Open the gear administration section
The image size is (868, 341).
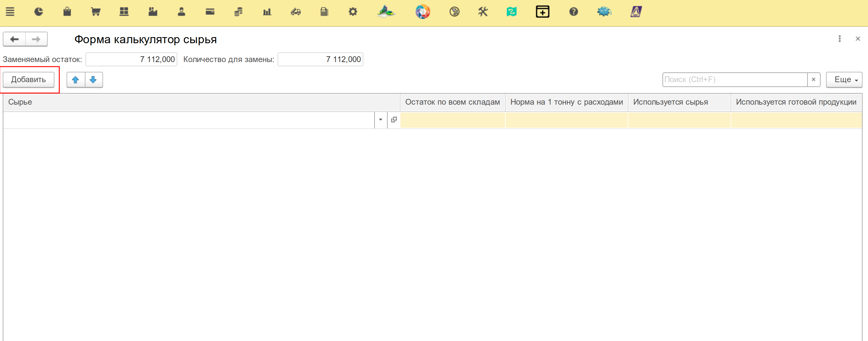352,12
